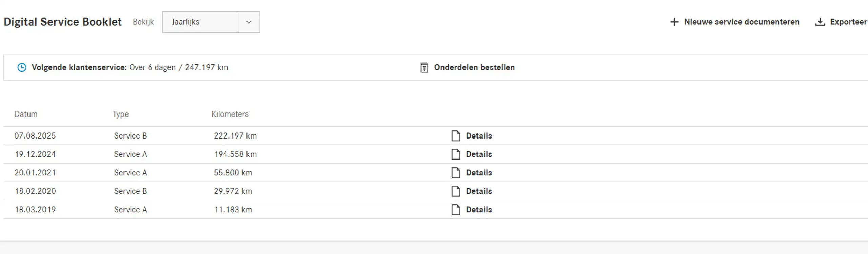
Task: Select the Jaarlijks combo box field
Action: tap(211, 22)
